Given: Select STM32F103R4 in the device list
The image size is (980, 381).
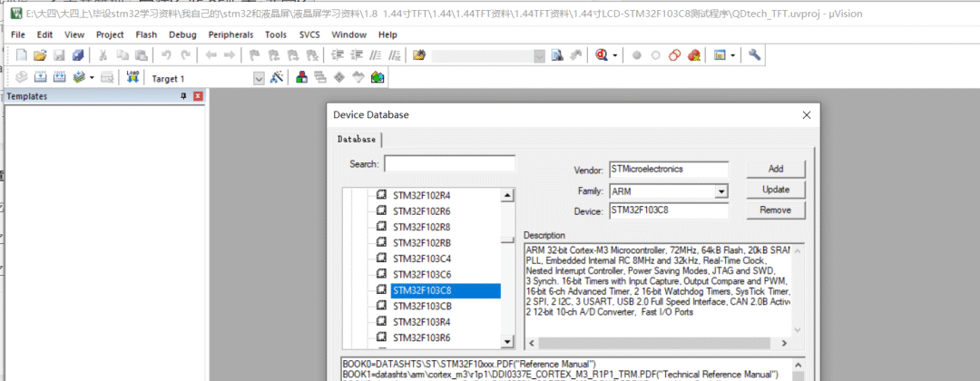Looking at the screenshot, I should click(x=422, y=322).
